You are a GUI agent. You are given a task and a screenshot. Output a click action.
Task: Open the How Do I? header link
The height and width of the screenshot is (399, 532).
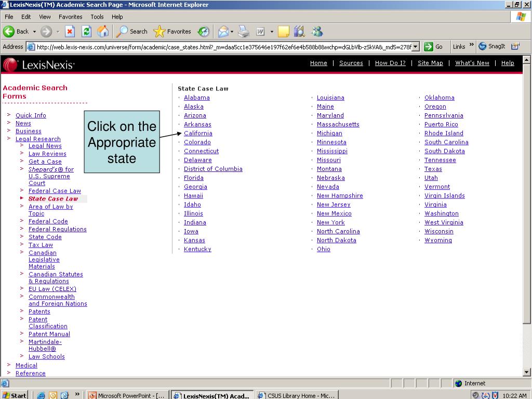click(x=390, y=63)
